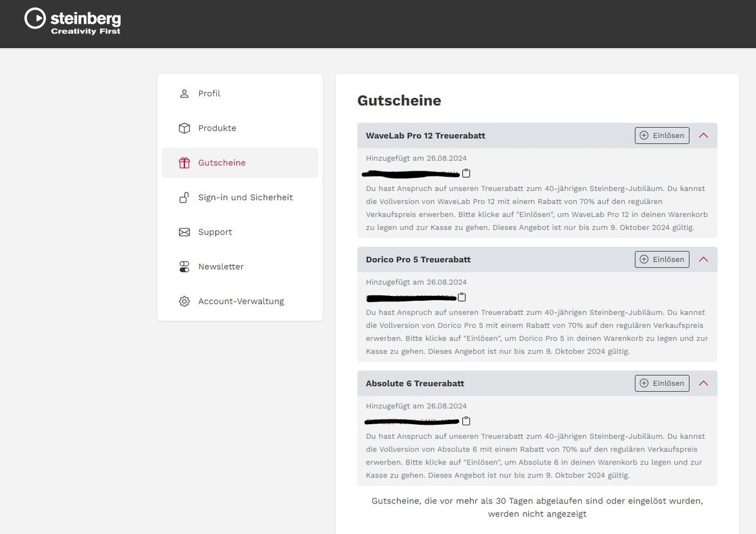Click the Dorico Pro 5 voucher description text
This screenshot has width=756, height=534.
pyautogui.click(x=537, y=332)
